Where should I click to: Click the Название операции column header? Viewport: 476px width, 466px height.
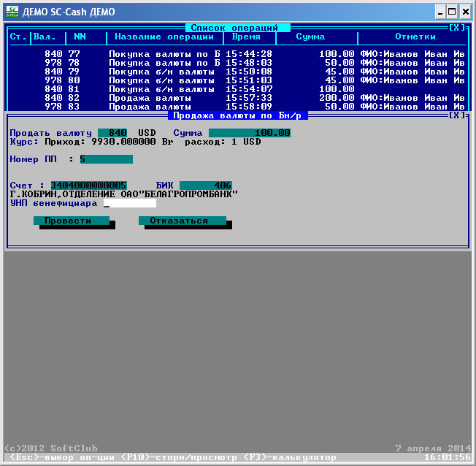(x=164, y=37)
